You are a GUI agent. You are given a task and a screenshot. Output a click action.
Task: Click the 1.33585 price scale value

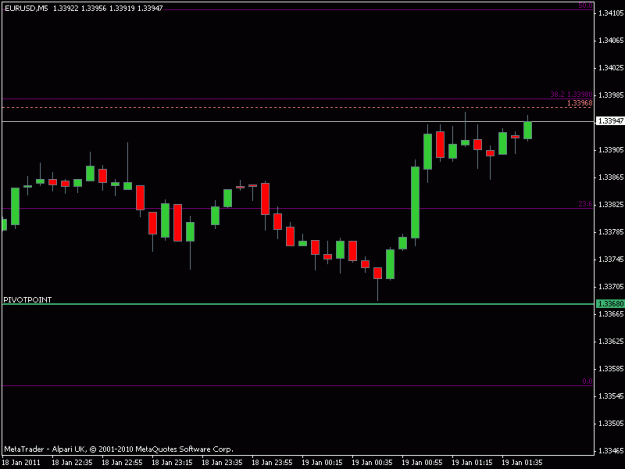[x=611, y=369]
